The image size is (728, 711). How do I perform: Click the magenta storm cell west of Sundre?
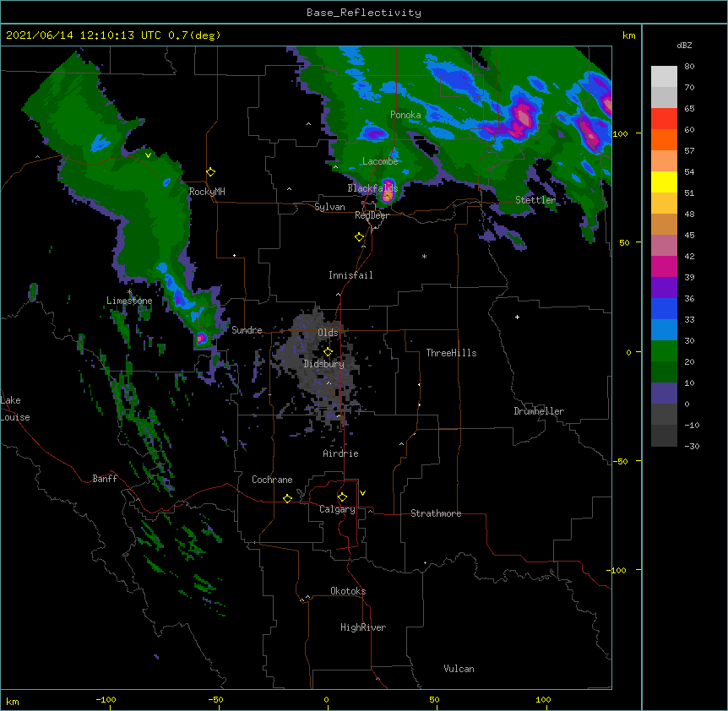[x=201, y=338]
